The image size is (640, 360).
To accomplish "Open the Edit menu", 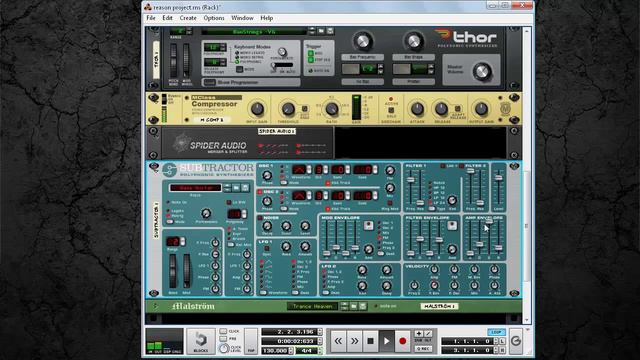I will pyautogui.click(x=167, y=18).
